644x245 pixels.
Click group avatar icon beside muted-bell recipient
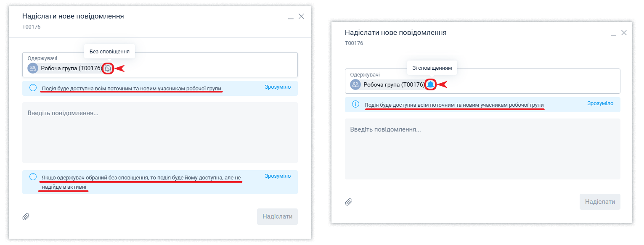click(33, 68)
